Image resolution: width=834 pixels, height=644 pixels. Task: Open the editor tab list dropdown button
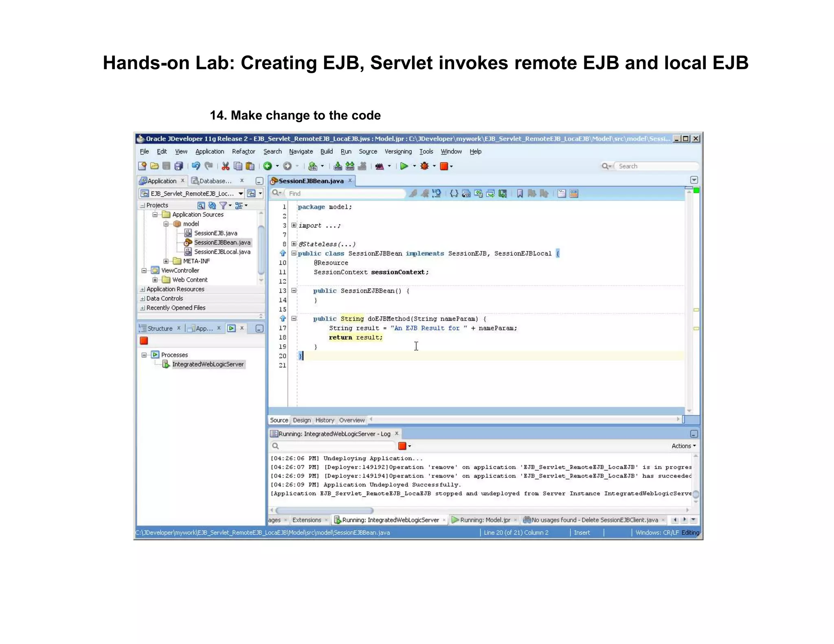tap(694, 180)
